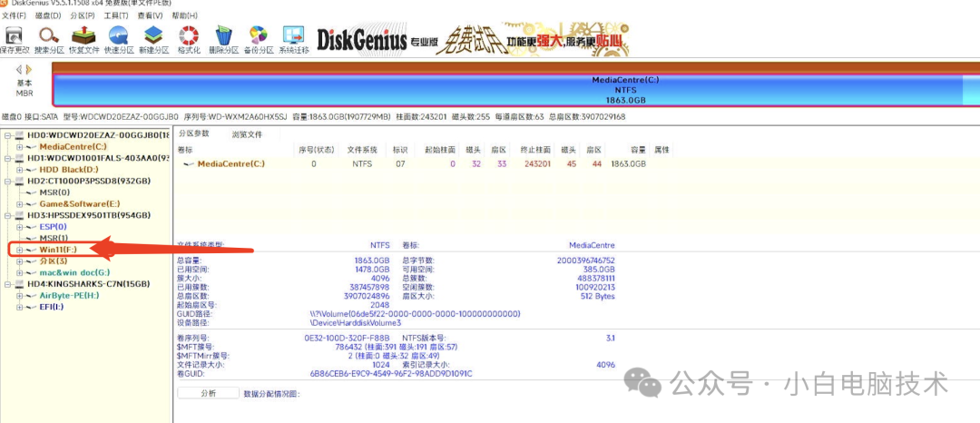Click the DiskGenius title bar app icon
Image resolution: width=980 pixels, height=423 pixels.
pyautogui.click(x=5, y=4)
